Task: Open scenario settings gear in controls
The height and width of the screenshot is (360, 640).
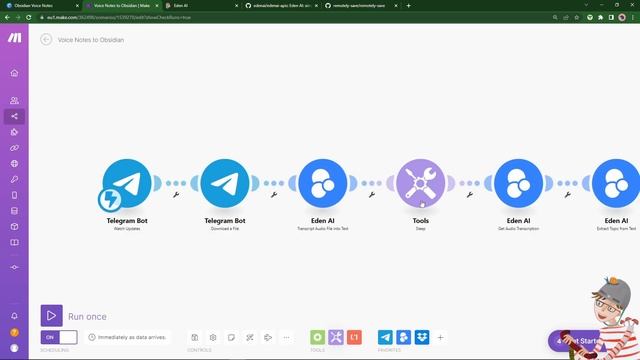Action: tap(213, 337)
